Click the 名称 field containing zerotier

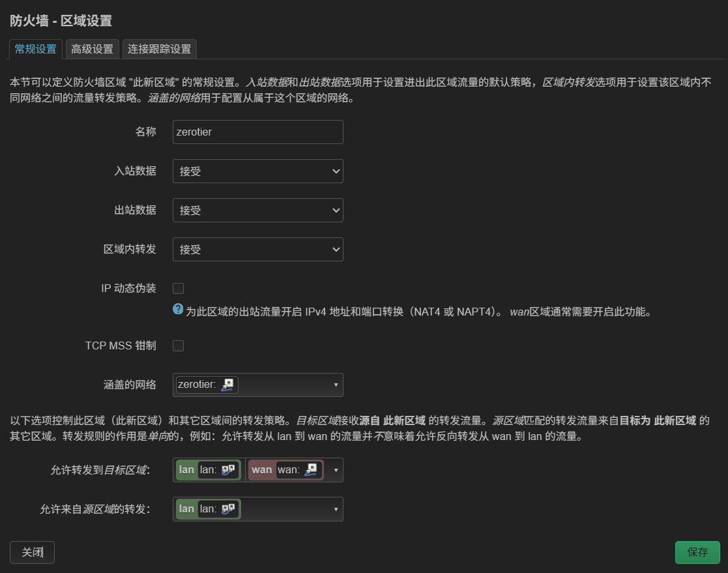(x=257, y=132)
